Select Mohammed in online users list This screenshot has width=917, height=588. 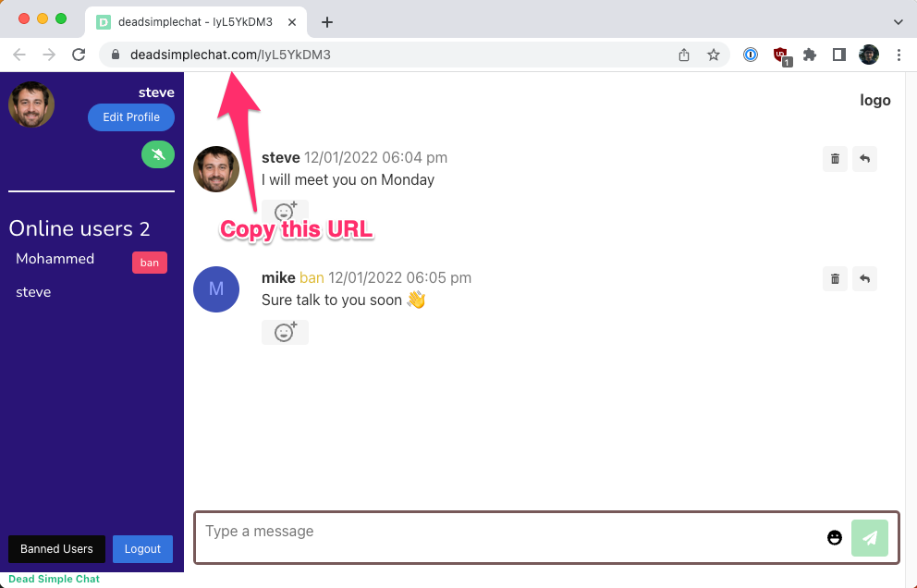tap(55, 259)
